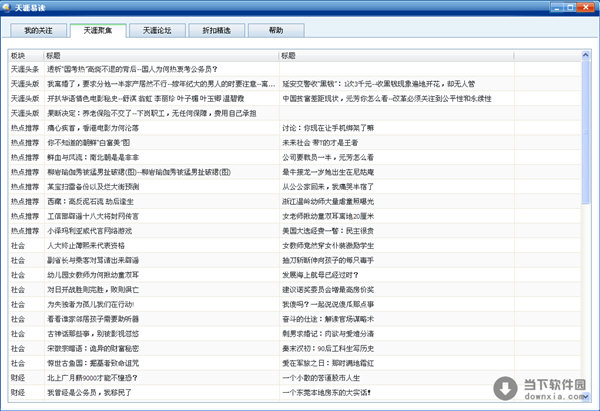This screenshot has width=600, height=411.
Task: Open post 一个东莞本地房东的大实话!
Action: point(326,393)
